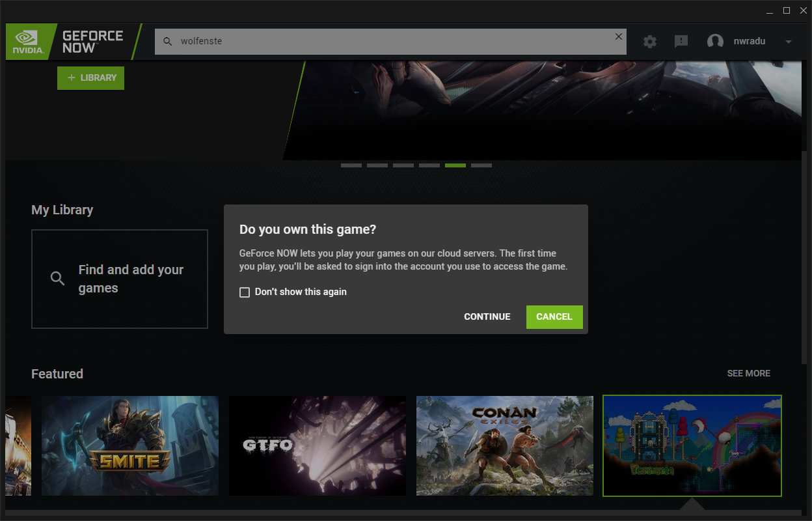Open the GTFO game thumbnail
This screenshot has width=812, height=521.
pyautogui.click(x=318, y=445)
